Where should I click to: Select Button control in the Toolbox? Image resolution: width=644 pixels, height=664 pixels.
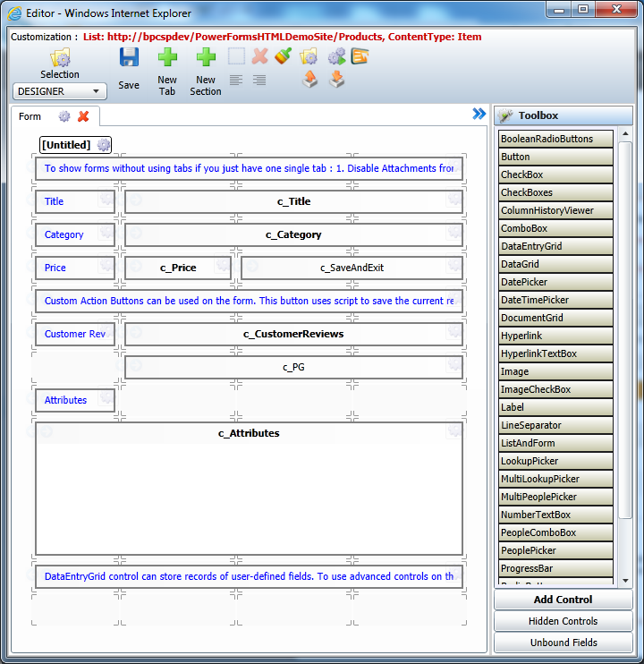pyautogui.click(x=556, y=157)
